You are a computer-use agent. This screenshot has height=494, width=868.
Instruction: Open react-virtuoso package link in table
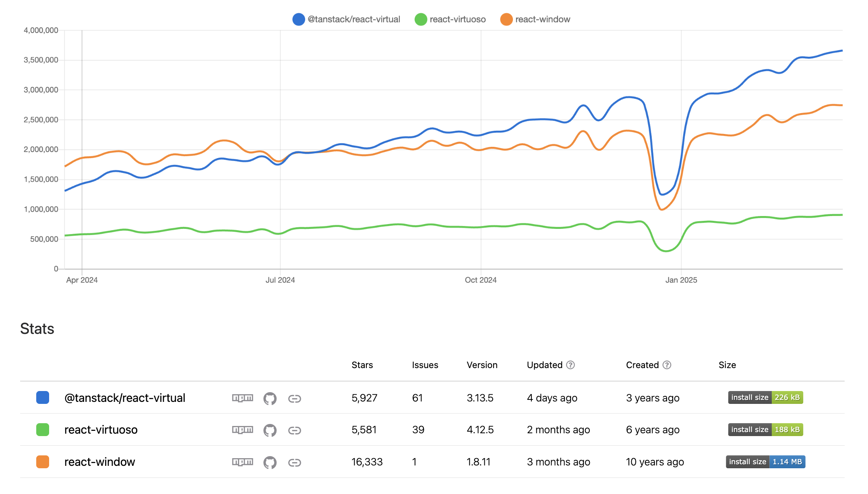(101, 430)
